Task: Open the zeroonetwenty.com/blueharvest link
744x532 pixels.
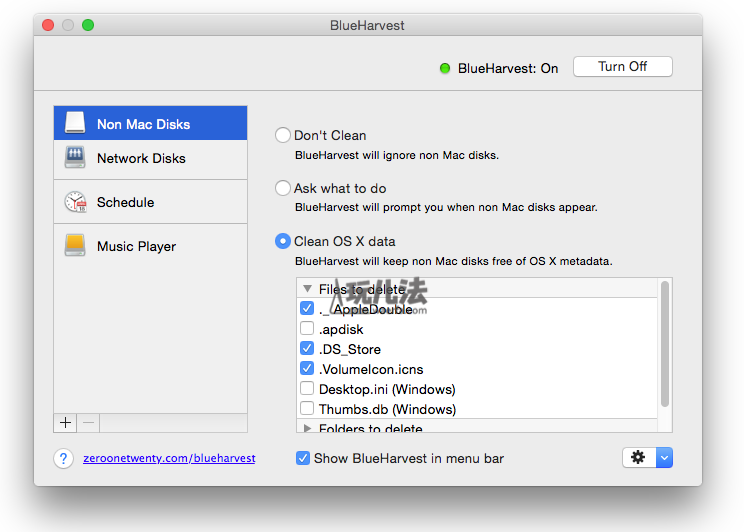Action: tap(169, 458)
